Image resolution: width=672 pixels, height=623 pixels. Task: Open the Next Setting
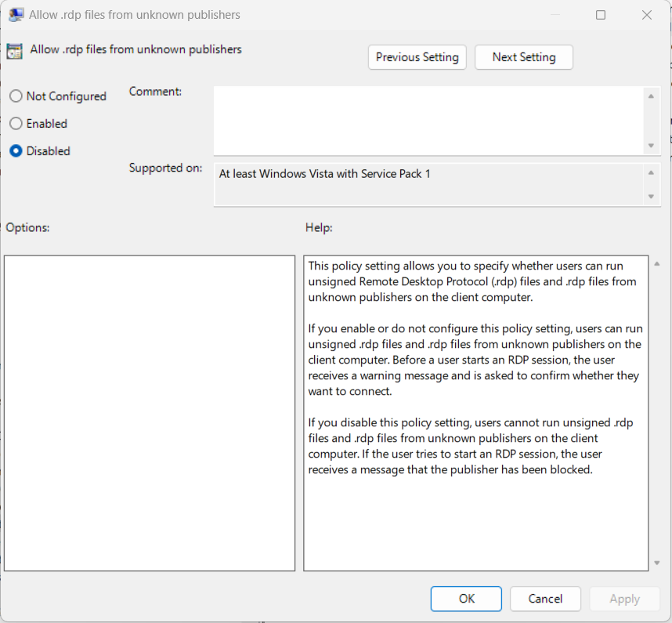tap(523, 56)
